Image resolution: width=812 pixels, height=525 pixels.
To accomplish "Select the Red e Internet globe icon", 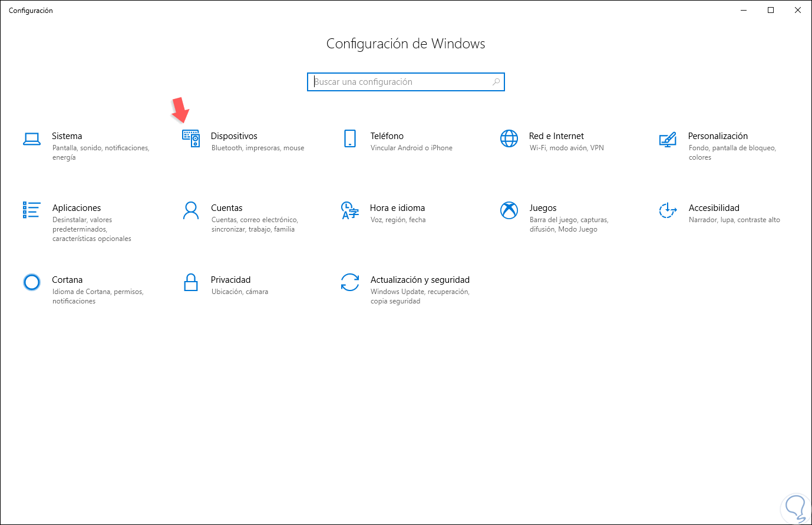I will [509, 138].
